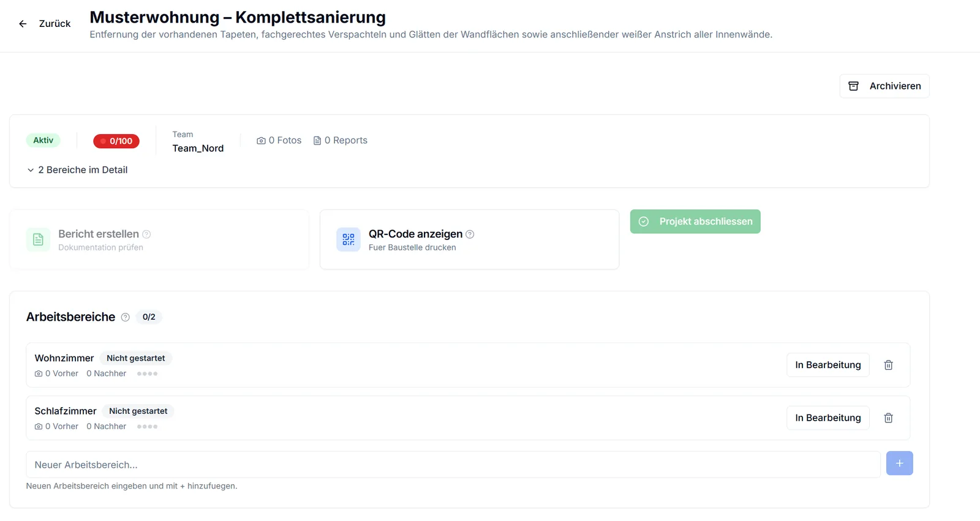Expand 2 Bereiche im Detail

point(77,170)
